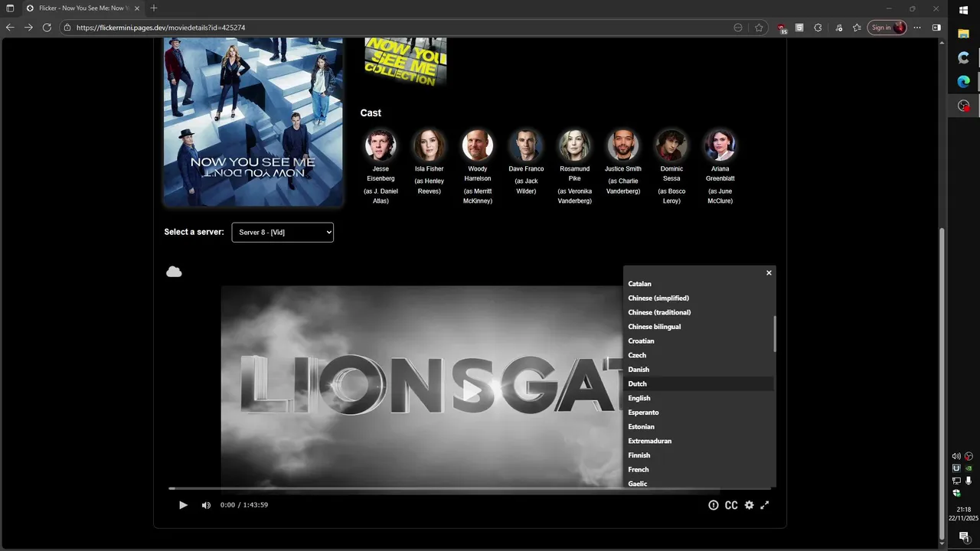The height and width of the screenshot is (551, 980).
Task: Choose Croatian subtitles
Action: 698,341
